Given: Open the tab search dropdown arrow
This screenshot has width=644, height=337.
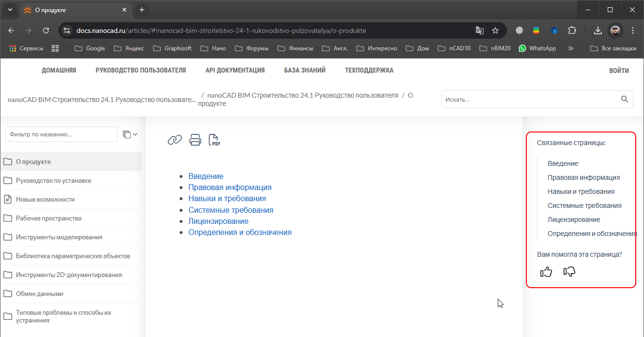Looking at the screenshot, I should pyautogui.click(x=10, y=10).
